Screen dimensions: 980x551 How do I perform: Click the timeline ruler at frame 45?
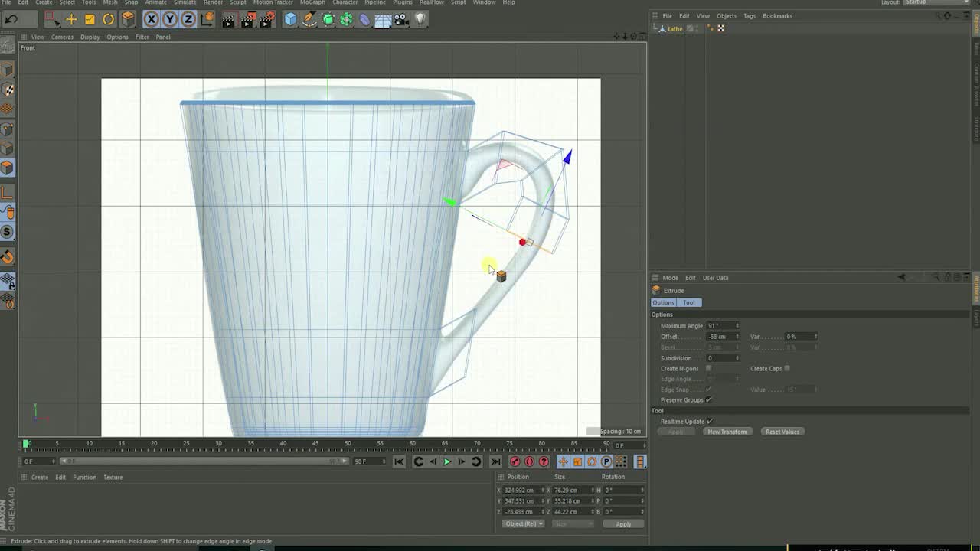coord(315,444)
